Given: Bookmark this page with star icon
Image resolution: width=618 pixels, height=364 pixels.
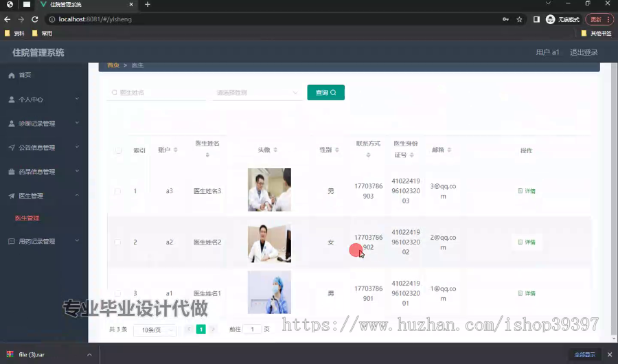Looking at the screenshot, I should tap(520, 19).
